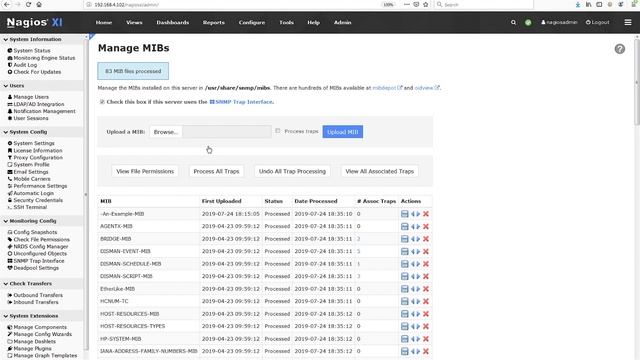Viewport: 640px width, 360px height.
Task: Open the browser library icon
Action: coord(588,4)
